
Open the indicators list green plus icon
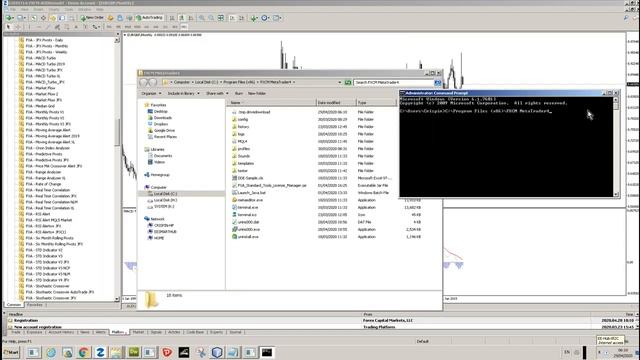[x=254, y=18]
